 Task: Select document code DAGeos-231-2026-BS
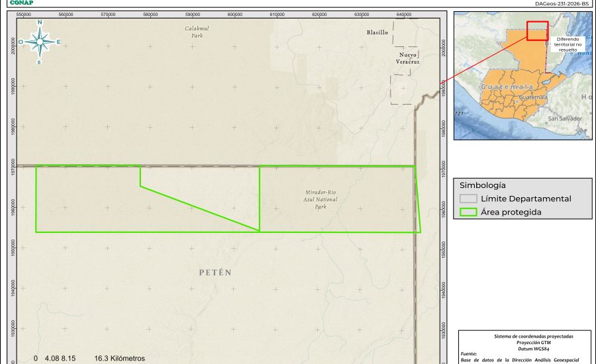561,3
